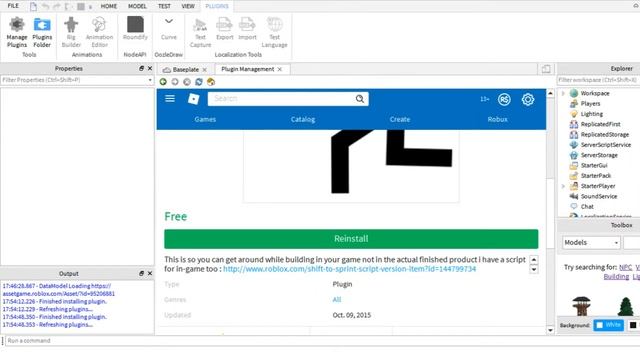The height and width of the screenshot is (360, 640).
Task: Select Players in Explorer
Action: coord(590,104)
